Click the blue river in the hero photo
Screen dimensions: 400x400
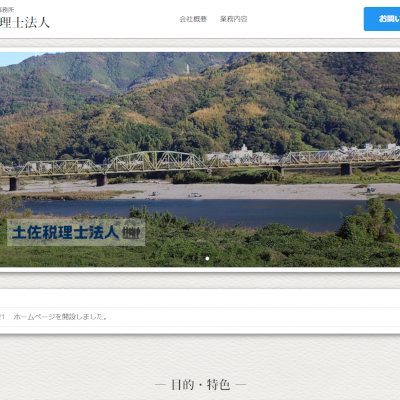[x=200, y=213]
